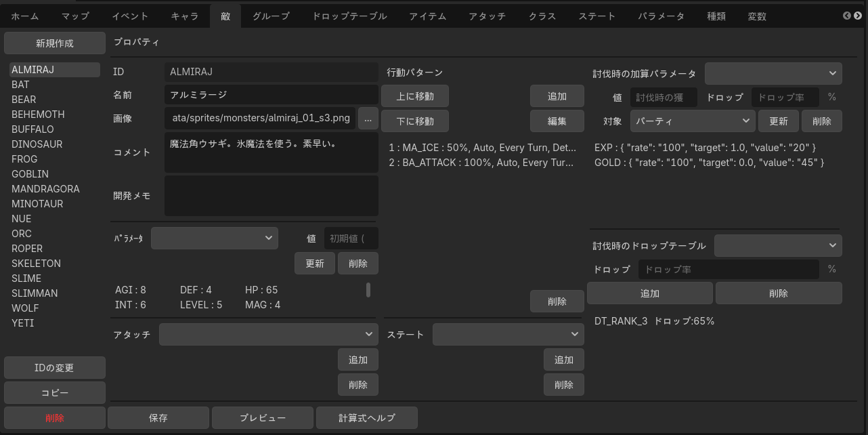The height and width of the screenshot is (435, 868).
Task: Select SKELETON in the enemy list
Action: tap(54, 264)
